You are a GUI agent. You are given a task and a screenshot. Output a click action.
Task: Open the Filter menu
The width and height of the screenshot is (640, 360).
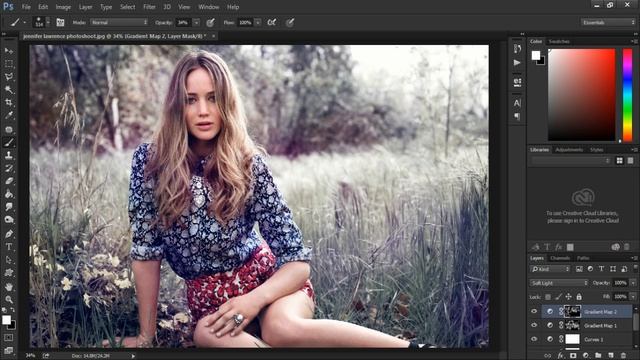tap(149, 7)
